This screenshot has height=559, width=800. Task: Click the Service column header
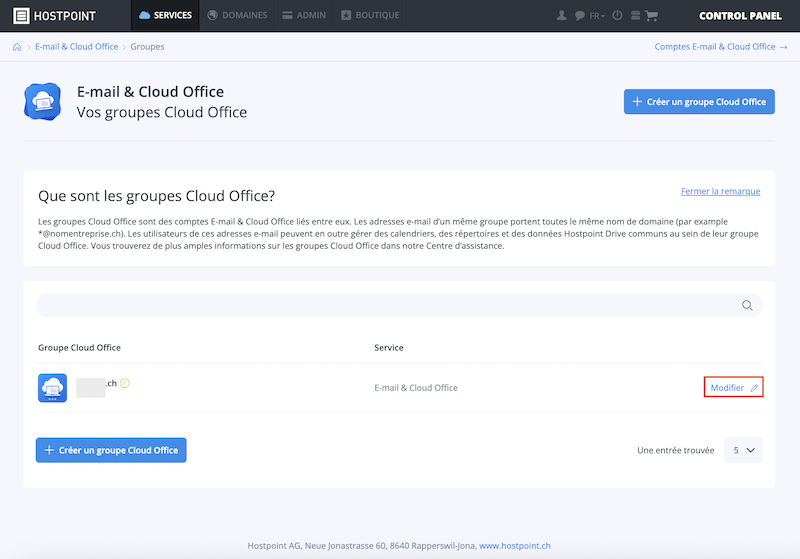click(x=389, y=347)
